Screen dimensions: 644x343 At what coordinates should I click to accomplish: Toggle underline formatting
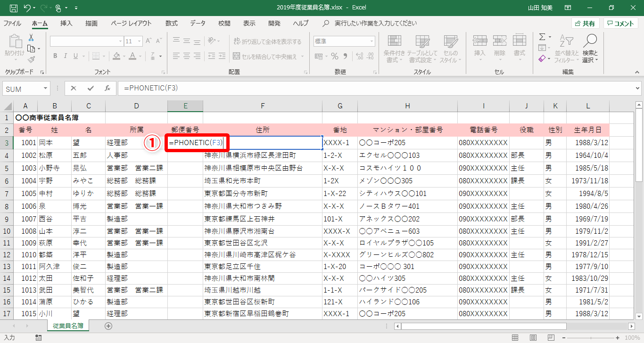point(76,57)
